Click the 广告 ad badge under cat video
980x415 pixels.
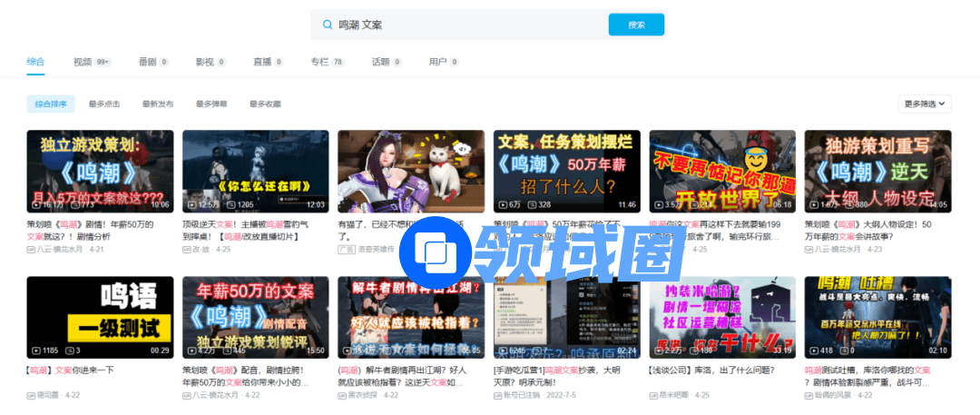(346, 249)
